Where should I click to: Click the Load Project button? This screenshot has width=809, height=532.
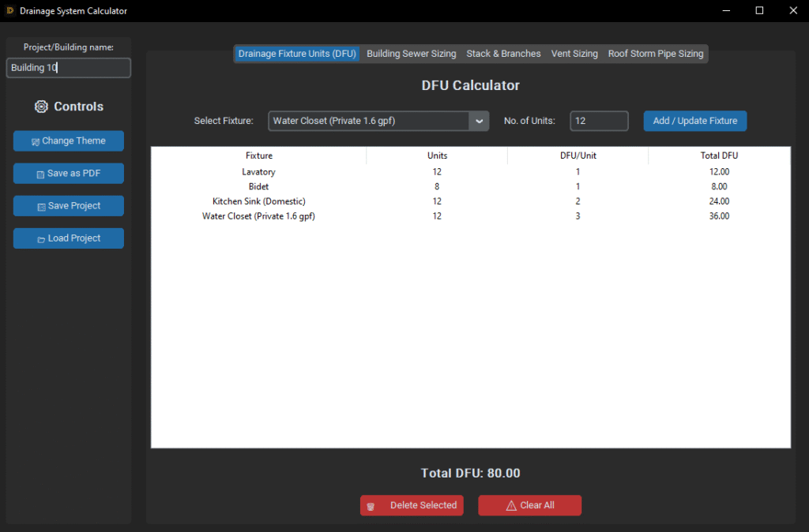[x=69, y=238]
